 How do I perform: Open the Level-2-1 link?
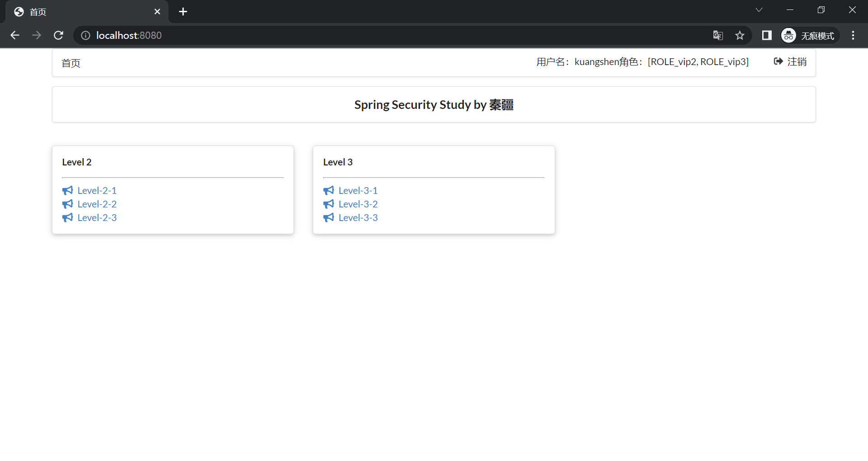click(97, 191)
